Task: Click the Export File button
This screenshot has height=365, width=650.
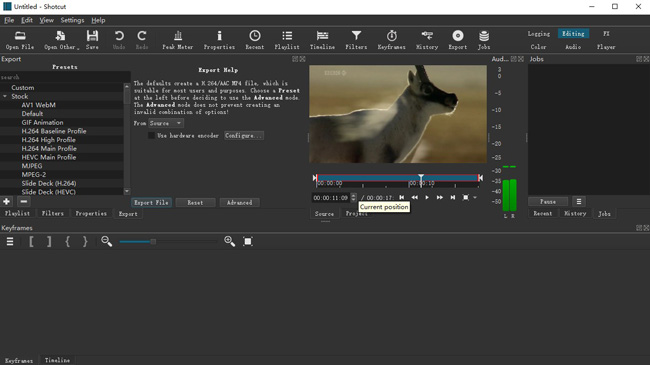Action: click(x=151, y=202)
